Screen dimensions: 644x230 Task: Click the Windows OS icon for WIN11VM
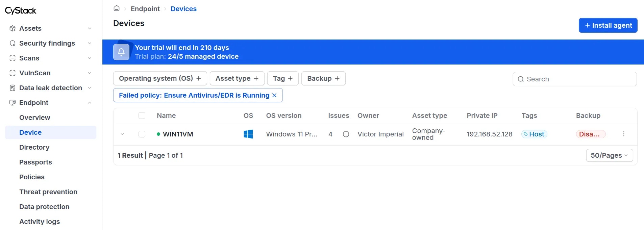248,134
